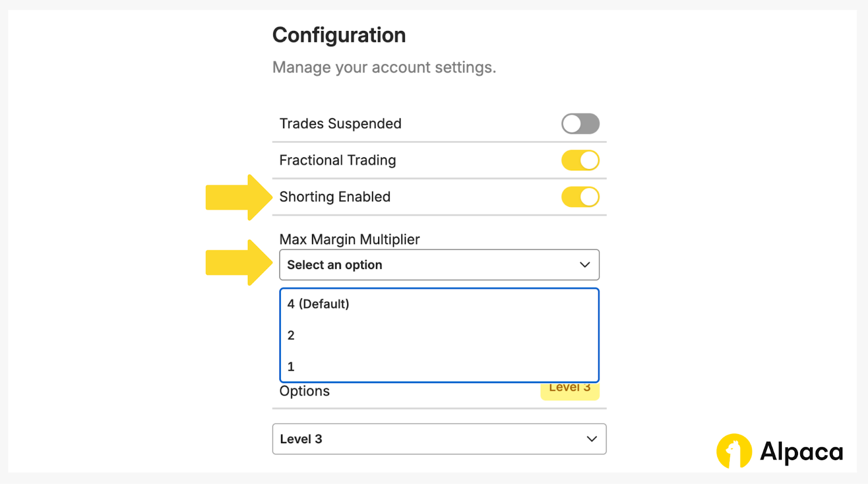868x484 pixels.
Task: Enable the Trades Suspended toggle
Action: [x=580, y=124]
